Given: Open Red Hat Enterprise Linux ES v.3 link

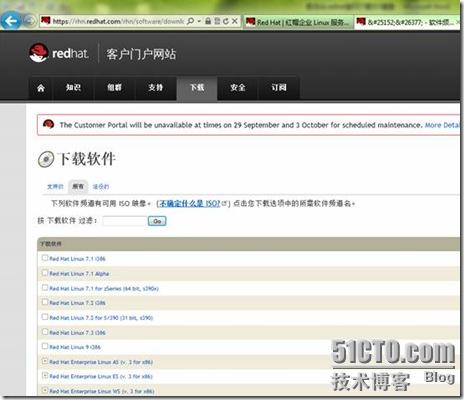Looking at the screenshot, I should click(x=101, y=377).
